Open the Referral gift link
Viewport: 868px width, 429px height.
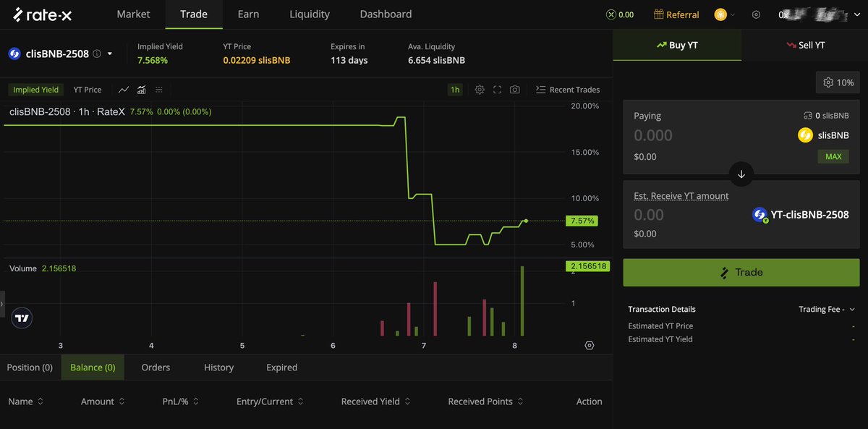pos(676,14)
